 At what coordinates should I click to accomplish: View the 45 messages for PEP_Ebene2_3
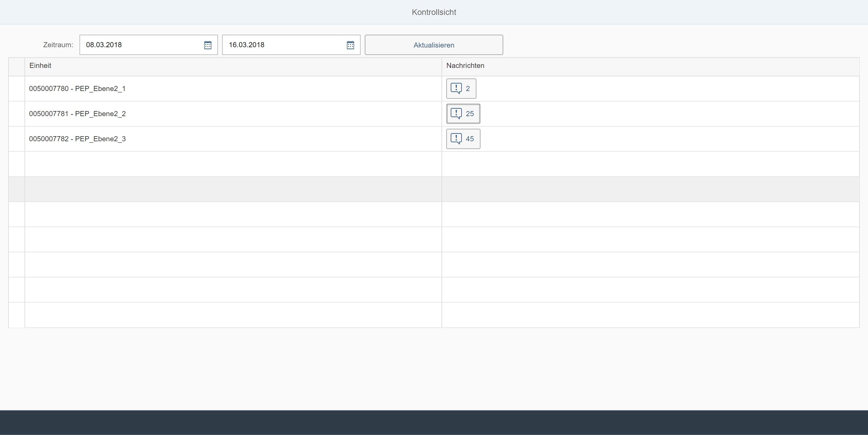463,139
